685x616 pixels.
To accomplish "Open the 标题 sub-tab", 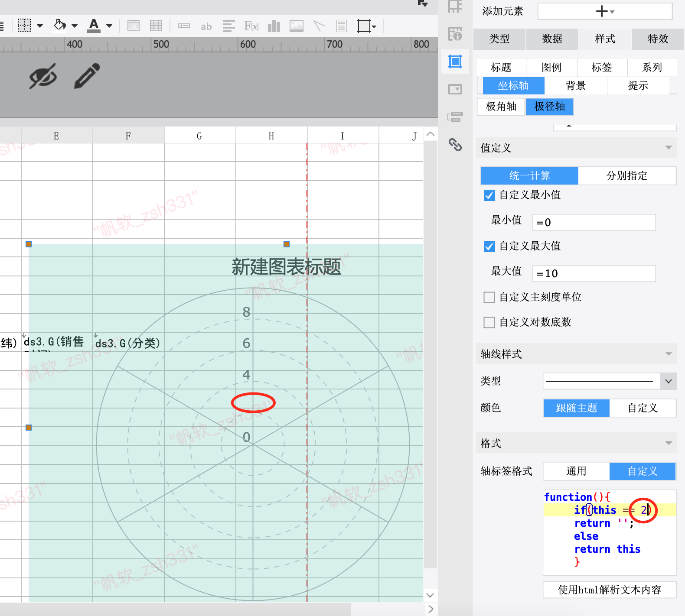I will pos(501,68).
